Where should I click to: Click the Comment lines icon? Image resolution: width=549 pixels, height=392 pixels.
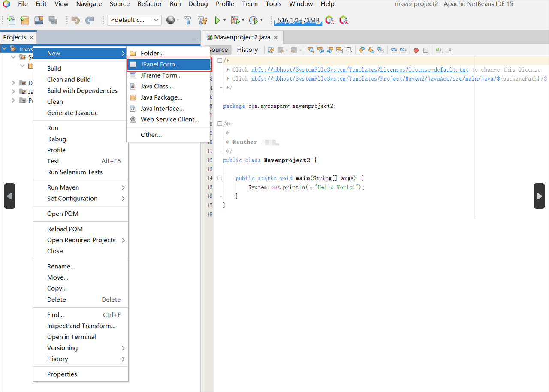click(438, 50)
